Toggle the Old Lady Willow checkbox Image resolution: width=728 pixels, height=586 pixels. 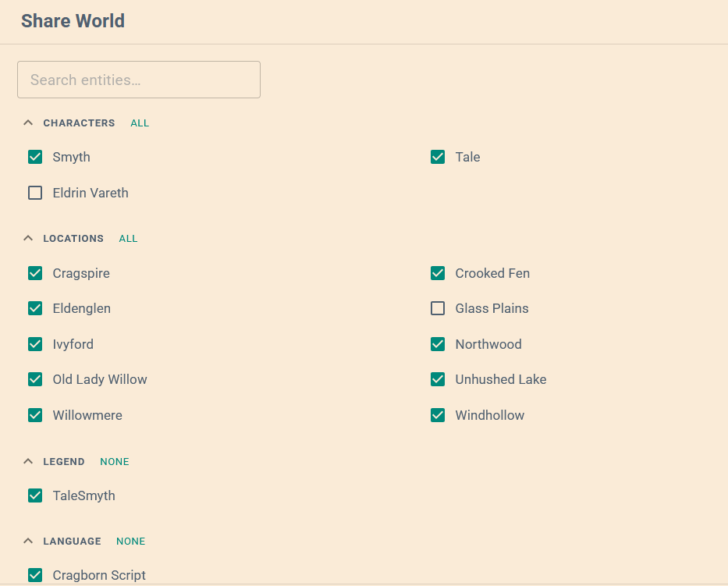[35, 379]
